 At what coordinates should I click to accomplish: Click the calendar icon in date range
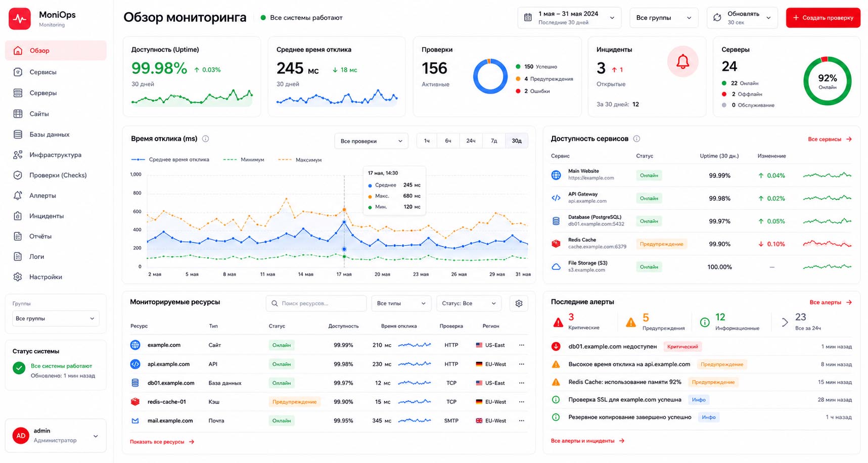[x=528, y=18]
